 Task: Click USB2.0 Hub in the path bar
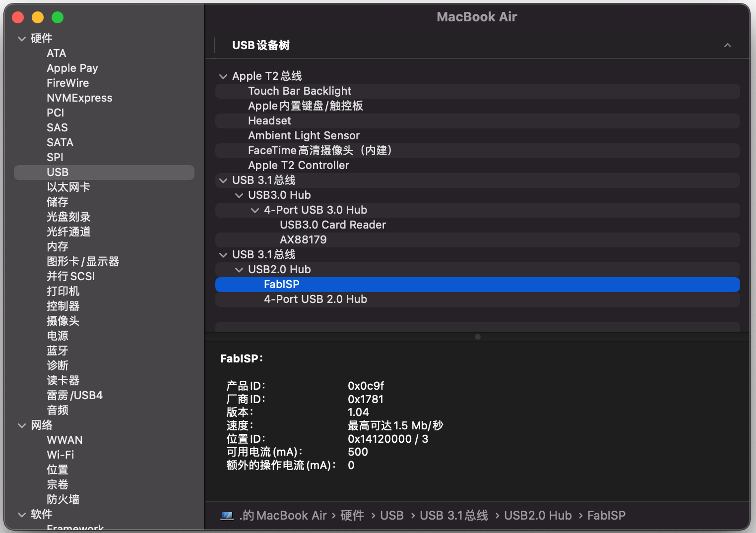click(x=538, y=516)
